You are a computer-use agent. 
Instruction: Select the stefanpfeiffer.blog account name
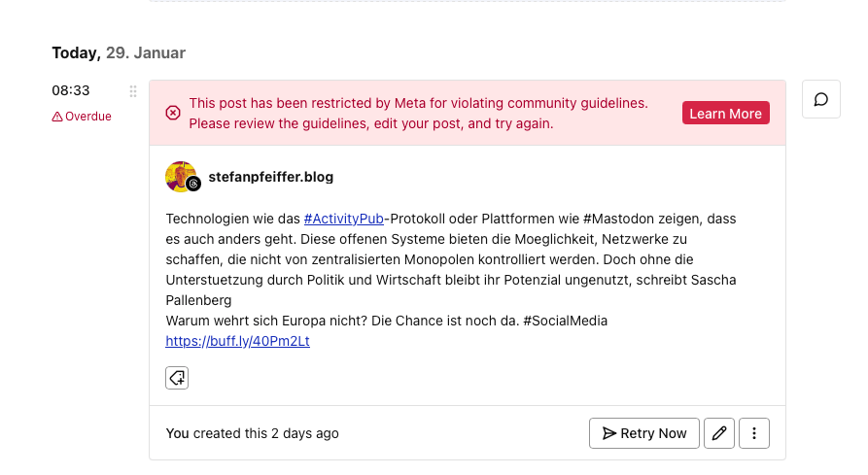(271, 178)
